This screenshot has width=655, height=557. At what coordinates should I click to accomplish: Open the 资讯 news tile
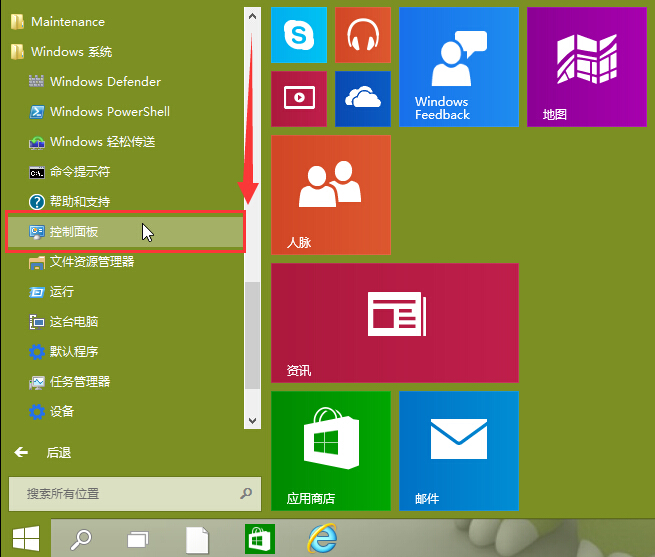click(394, 322)
